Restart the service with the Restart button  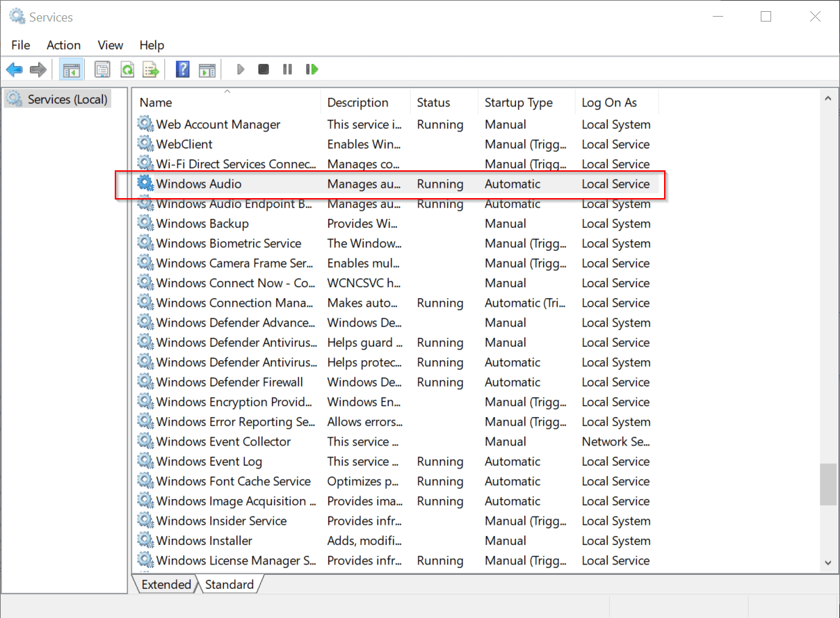[312, 70]
